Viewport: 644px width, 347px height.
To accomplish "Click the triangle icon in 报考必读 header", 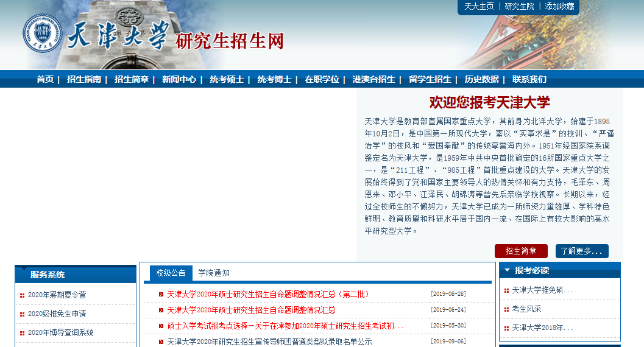I will [507, 270].
